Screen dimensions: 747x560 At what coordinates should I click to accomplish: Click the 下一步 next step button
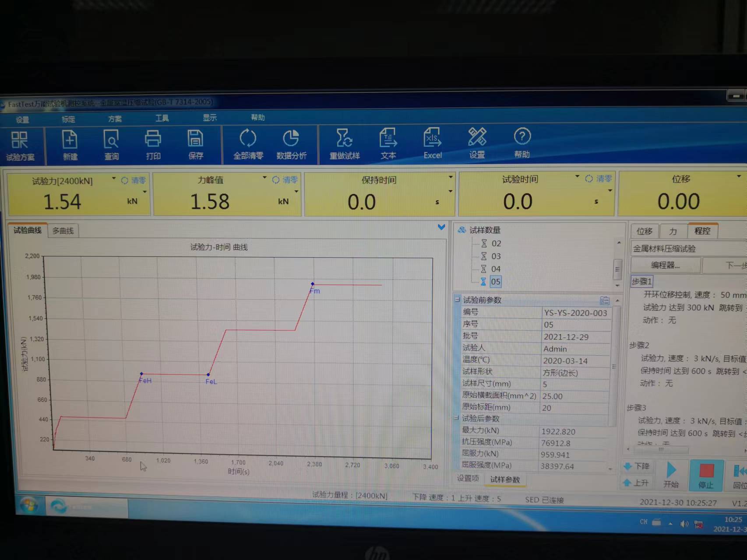click(x=726, y=266)
